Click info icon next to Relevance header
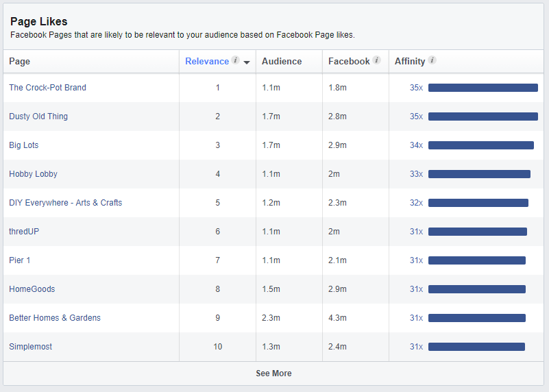This screenshot has width=549, height=392. pos(236,60)
